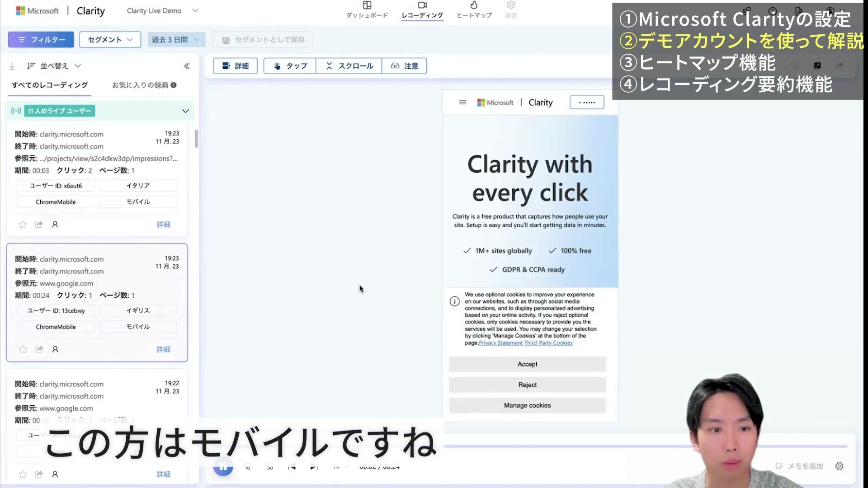The height and width of the screenshot is (488, 868).
Task: Favorite the recording of user x6aut6
Action: [23, 225]
